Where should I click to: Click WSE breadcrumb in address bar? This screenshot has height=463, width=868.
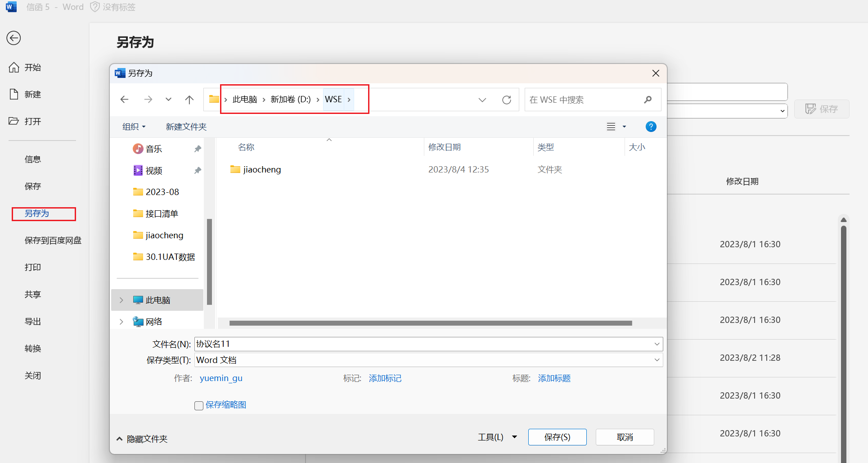(x=333, y=99)
